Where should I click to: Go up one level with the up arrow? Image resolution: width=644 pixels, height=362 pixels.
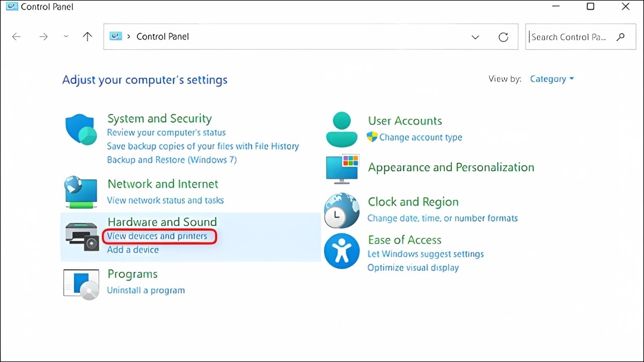(87, 36)
